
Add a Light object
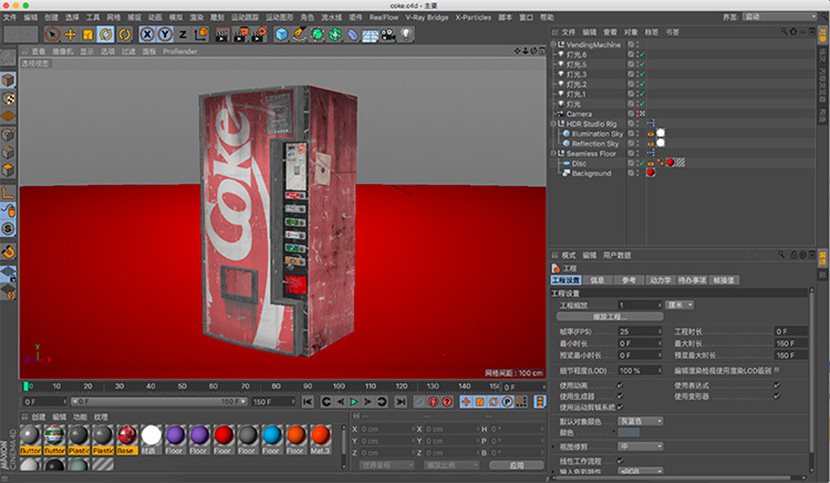405,34
